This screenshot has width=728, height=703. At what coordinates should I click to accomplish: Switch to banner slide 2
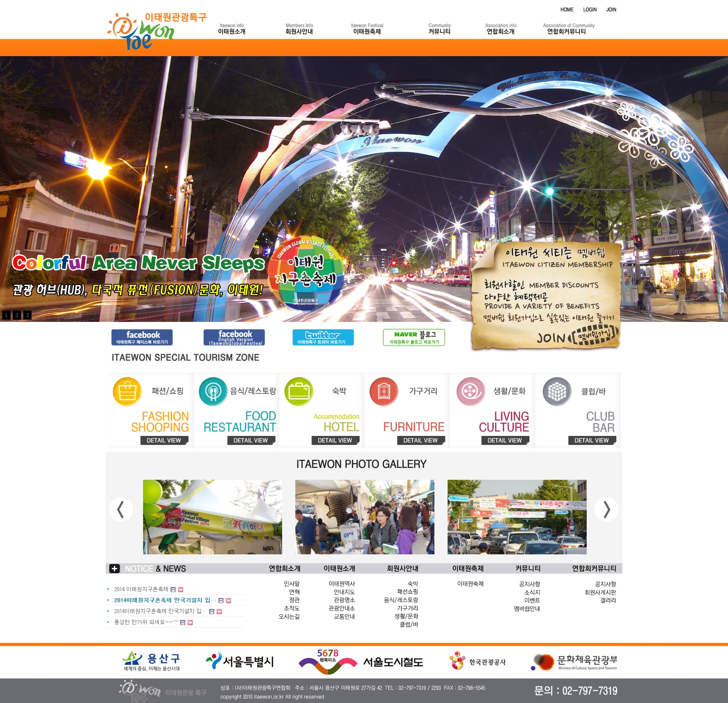pyautogui.click(x=17, y=315)
